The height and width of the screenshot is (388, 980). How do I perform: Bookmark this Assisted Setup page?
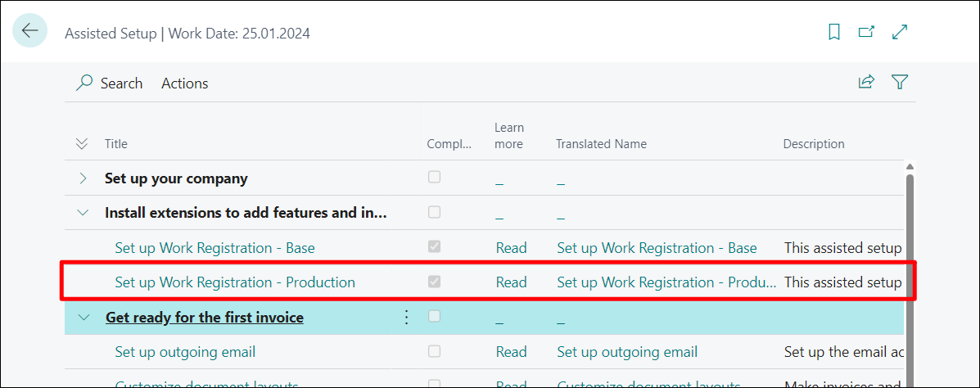[x=833, y=32]
